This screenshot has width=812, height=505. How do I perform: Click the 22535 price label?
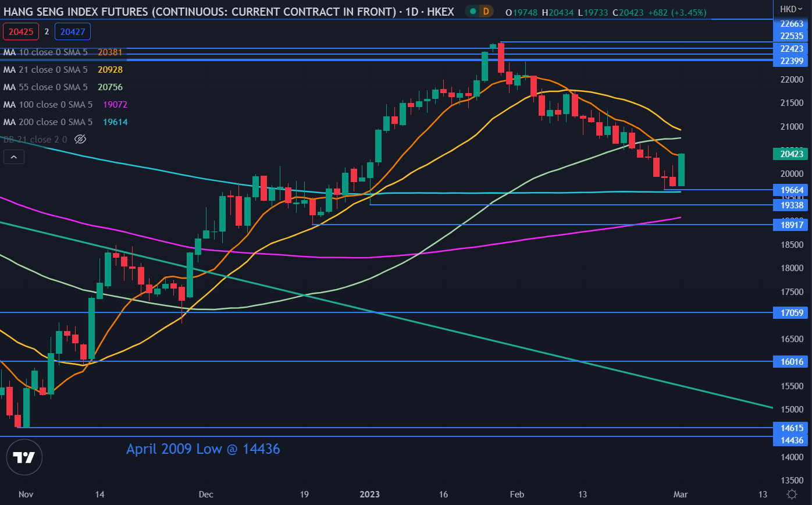click(792, 35)
